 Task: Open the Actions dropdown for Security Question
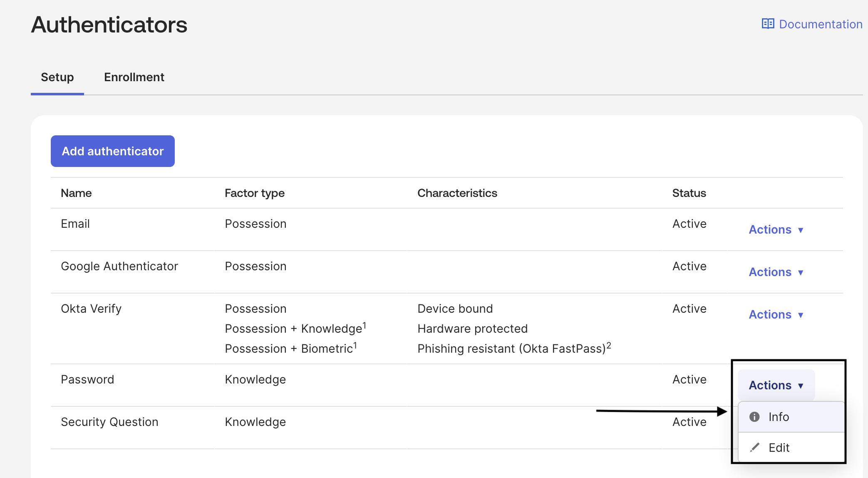point(776,422)
